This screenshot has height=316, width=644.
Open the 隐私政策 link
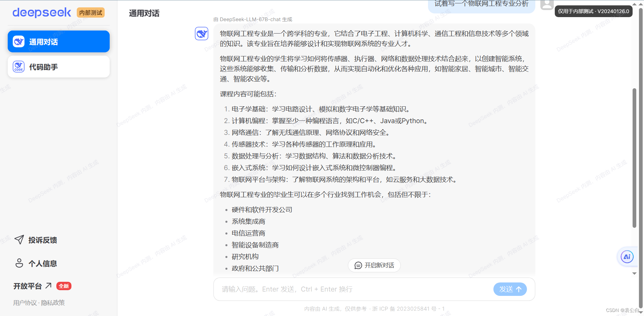tap(53, 303)
